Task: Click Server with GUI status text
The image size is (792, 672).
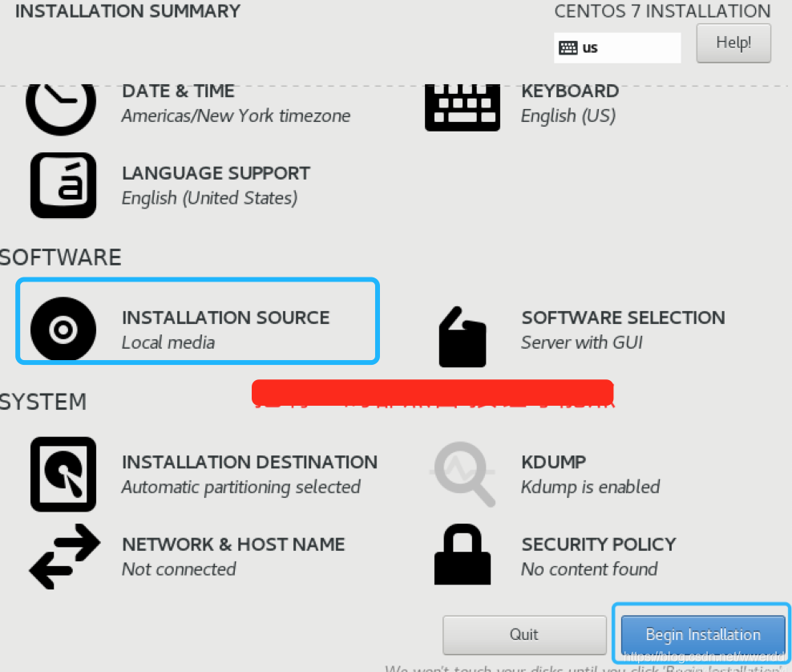Action: (582, 342)
